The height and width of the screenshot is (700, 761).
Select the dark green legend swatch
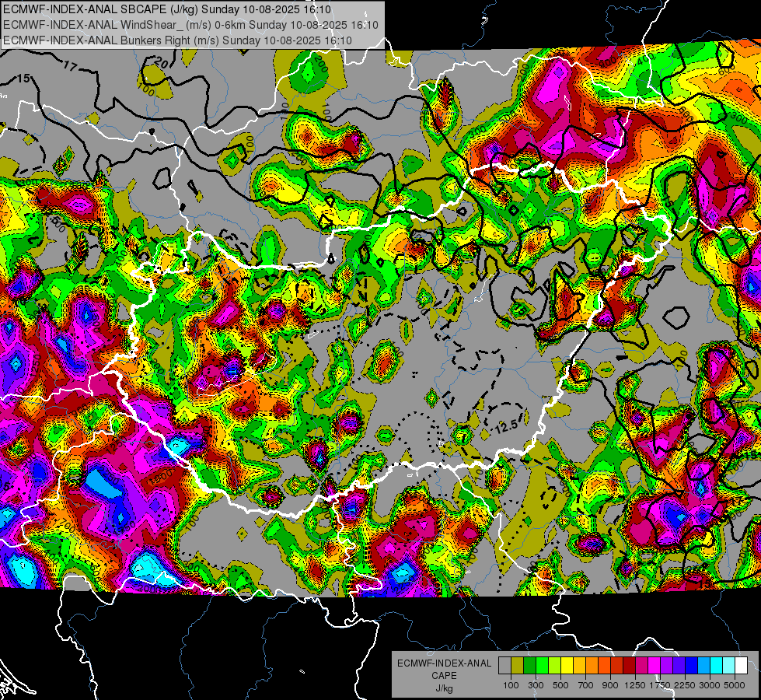tap(529, 665)
